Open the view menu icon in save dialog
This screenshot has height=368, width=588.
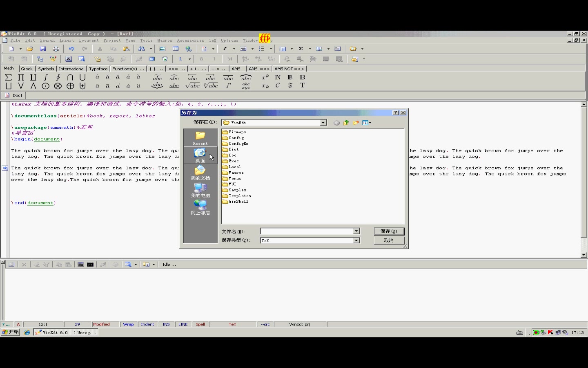pyautogui.click(x=366, y=123)
